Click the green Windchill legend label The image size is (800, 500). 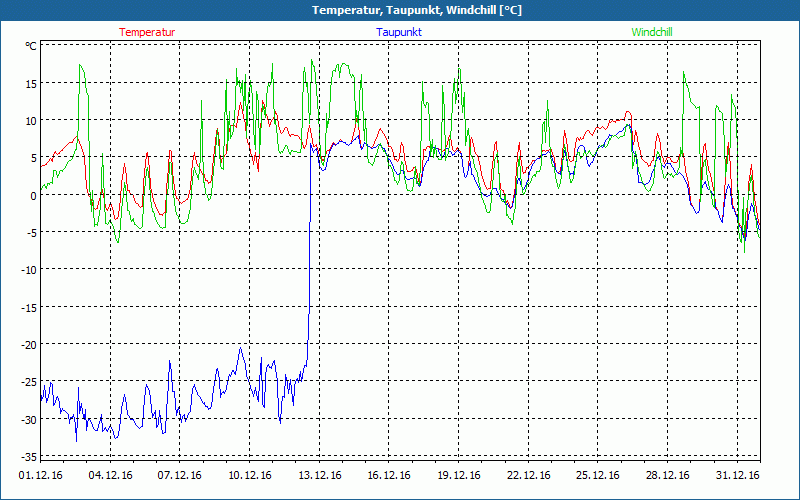(x=652, y=32)
